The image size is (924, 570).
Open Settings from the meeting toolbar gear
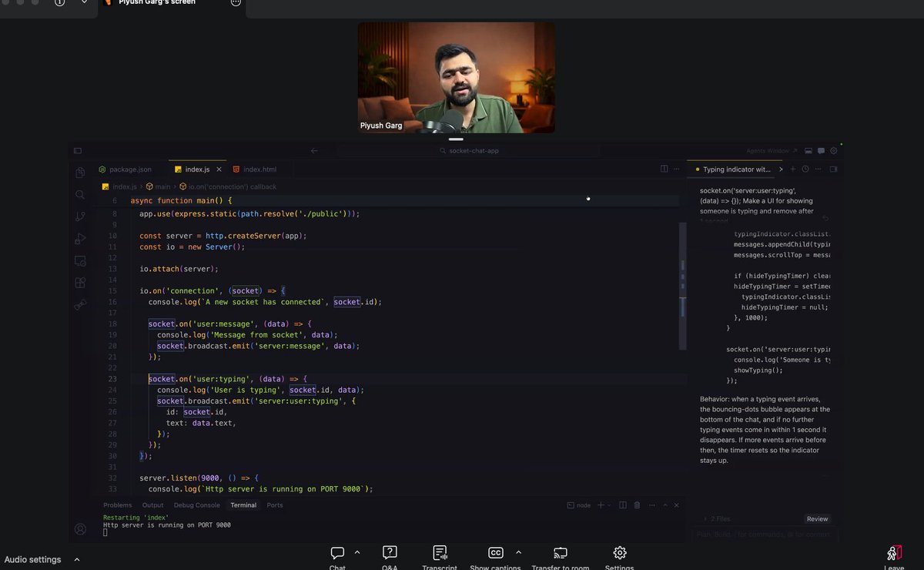[619, 552]
